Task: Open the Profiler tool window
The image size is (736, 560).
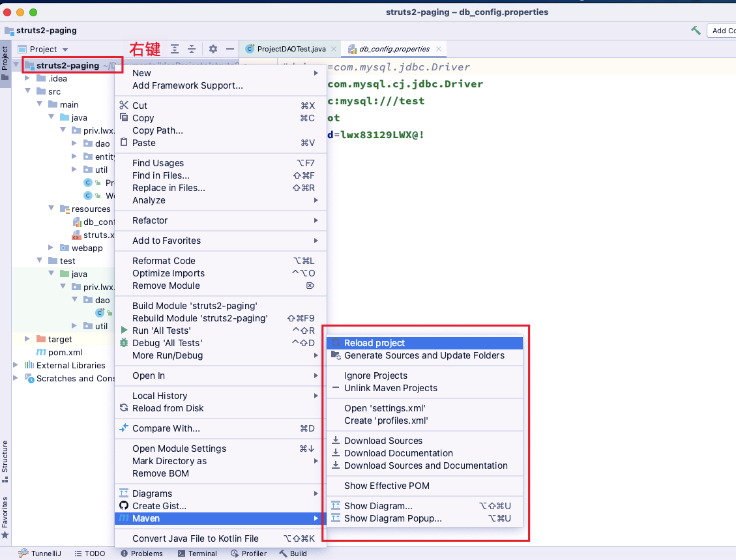Action: tap(249, 553)
